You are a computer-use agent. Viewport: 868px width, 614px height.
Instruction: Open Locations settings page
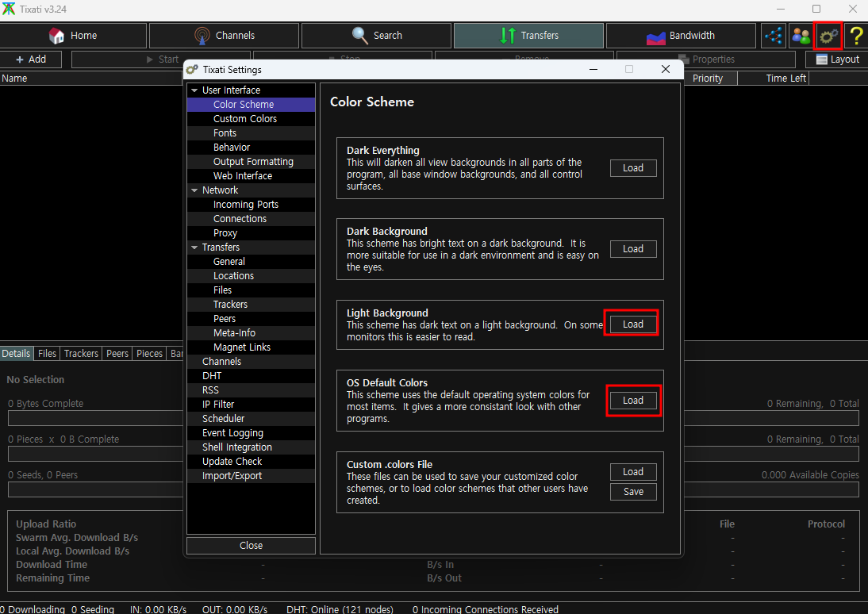(x=251, y=276)
